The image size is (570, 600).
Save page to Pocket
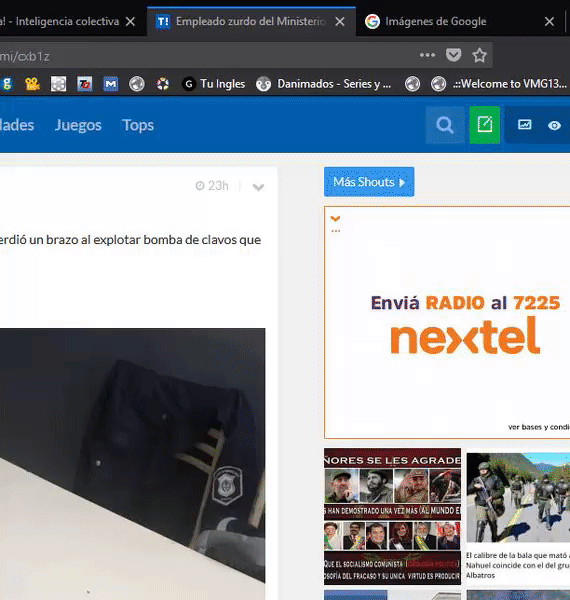[x=453, y=55]
